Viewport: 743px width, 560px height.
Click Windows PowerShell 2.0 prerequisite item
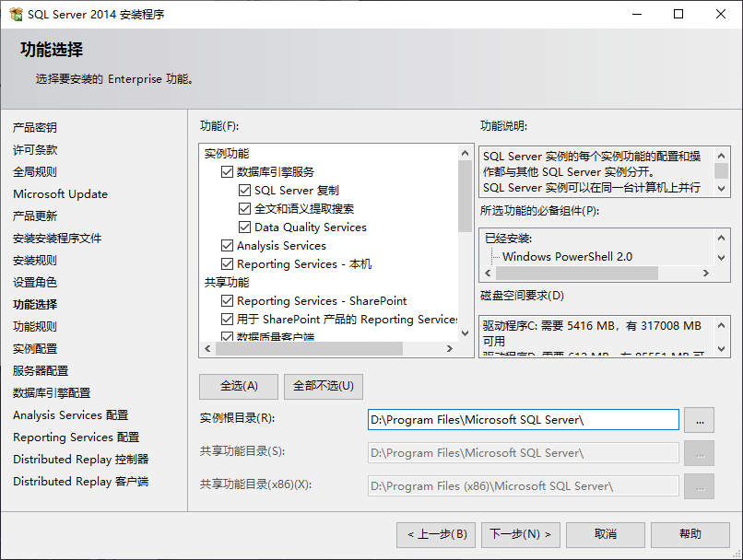(567, 257)
